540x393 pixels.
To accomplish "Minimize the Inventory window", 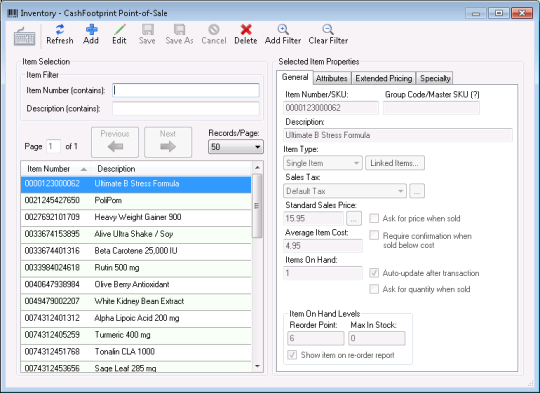I will [476, 13].
